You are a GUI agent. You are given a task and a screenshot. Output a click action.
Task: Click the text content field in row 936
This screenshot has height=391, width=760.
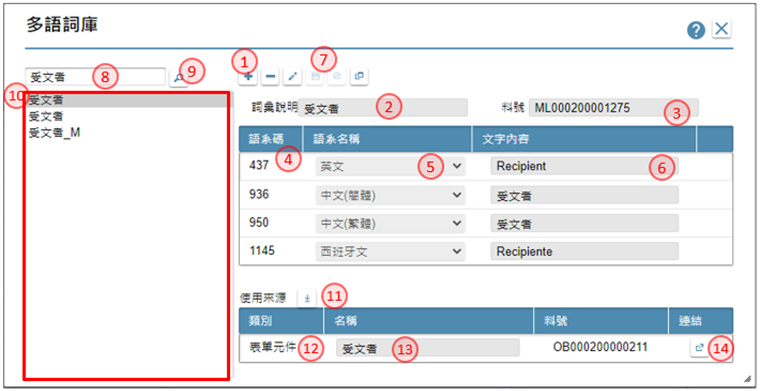point(584,195)
